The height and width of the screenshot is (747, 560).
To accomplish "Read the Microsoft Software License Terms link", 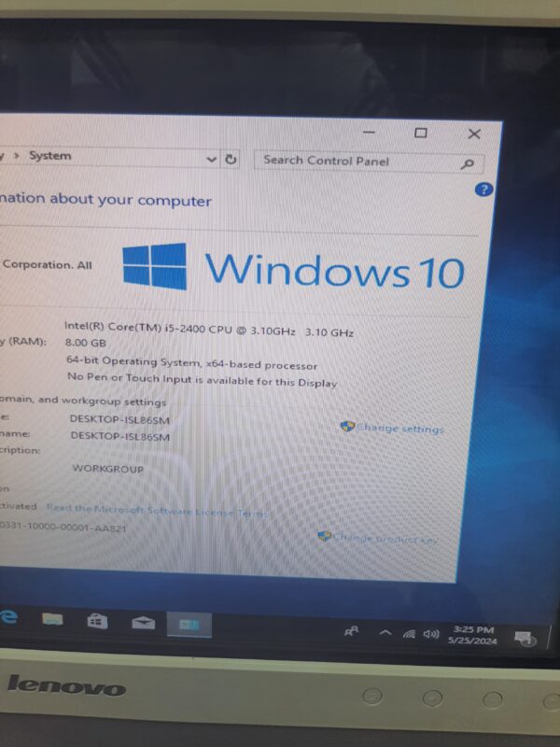I will (x=157, y=509).
